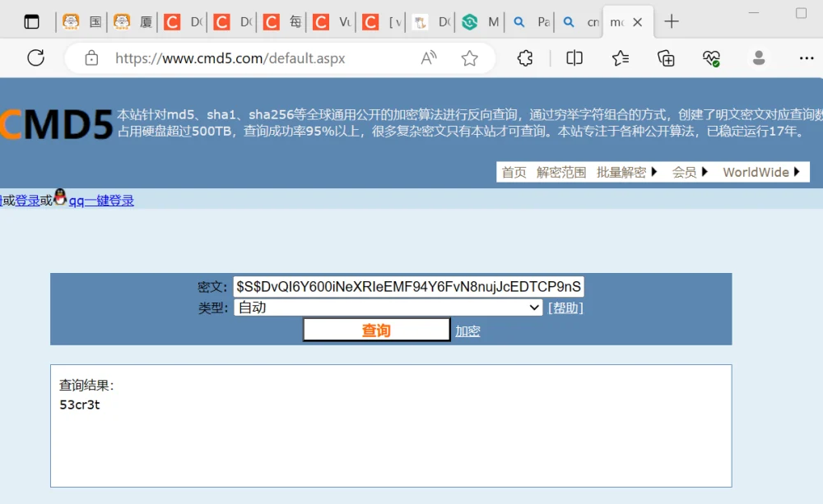
Task: Switch to the tab labeled Vu
Action: coord(332,22)
